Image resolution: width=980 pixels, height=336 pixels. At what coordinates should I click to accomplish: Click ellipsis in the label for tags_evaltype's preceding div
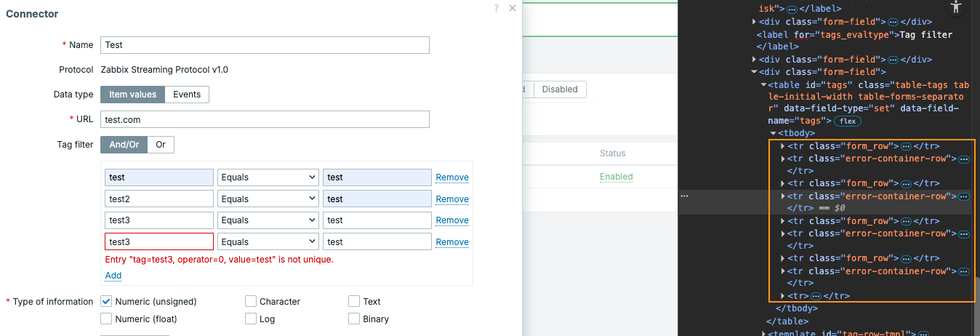pos(893,22)
